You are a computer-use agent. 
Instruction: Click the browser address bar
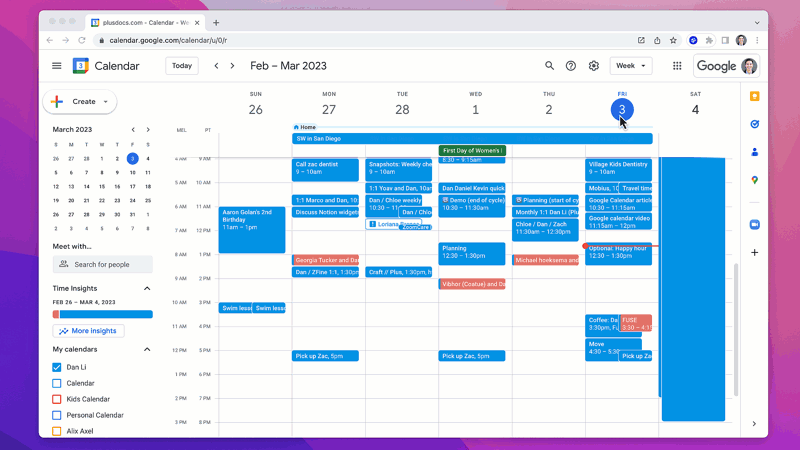pos(362,40)
